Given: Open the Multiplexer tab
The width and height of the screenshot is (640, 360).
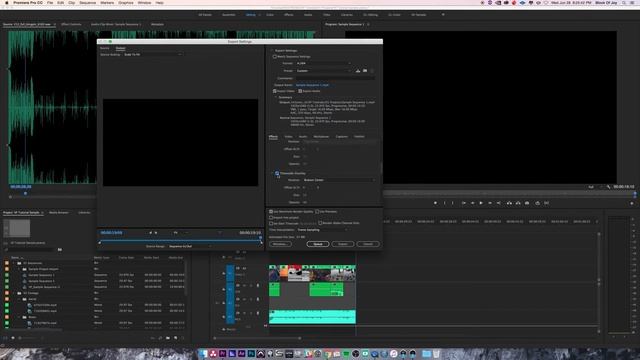Looking at the screenshot, I should [x=321, y=137].
